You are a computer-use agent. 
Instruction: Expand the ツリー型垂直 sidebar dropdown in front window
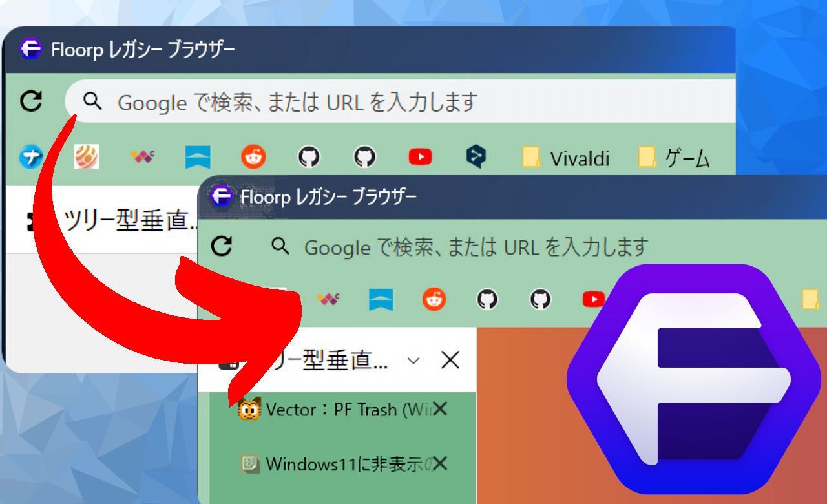point(413,361)
